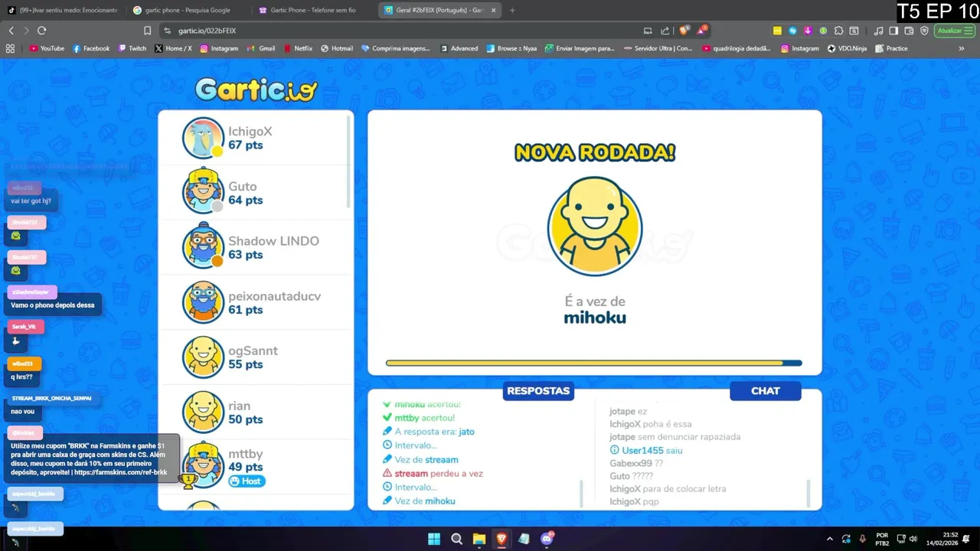Expand the bookmarks bar overflow chevron
The width and height of the screenshot is (980, 551).
pos(962,48)
